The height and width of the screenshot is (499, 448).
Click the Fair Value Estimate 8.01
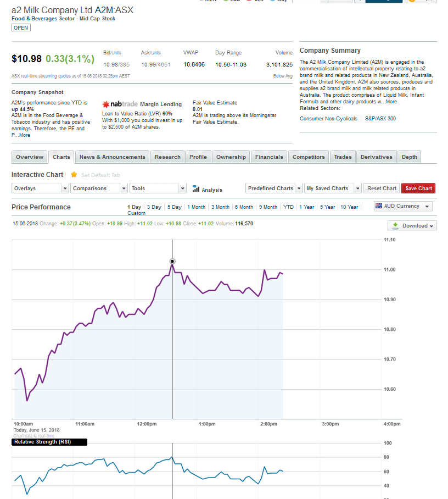pos(198,109)
